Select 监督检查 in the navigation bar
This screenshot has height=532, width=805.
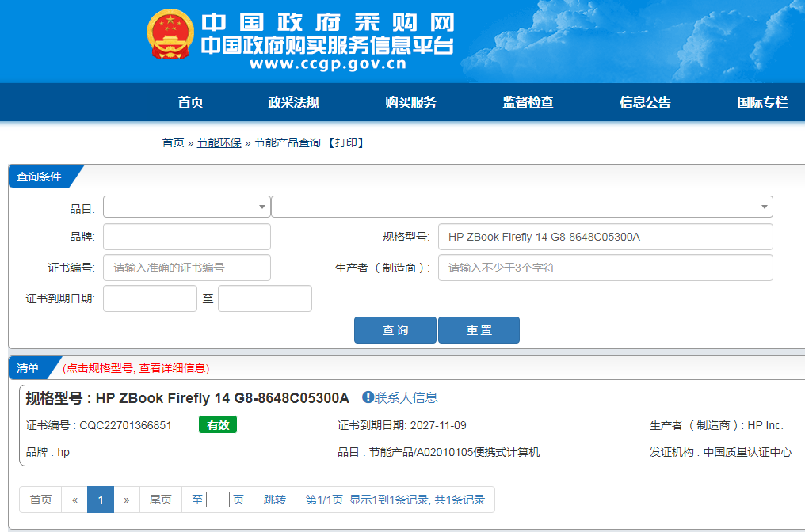click(528, 102)
